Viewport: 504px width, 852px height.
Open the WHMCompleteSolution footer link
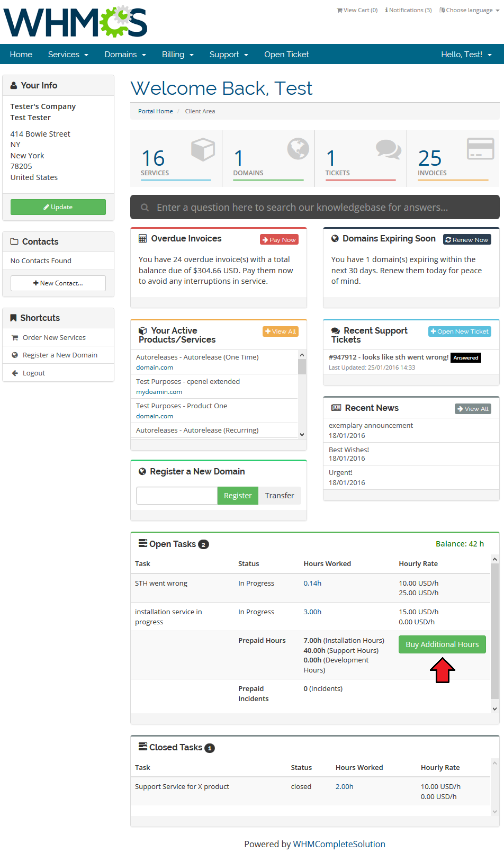click(x=339, y=844)
